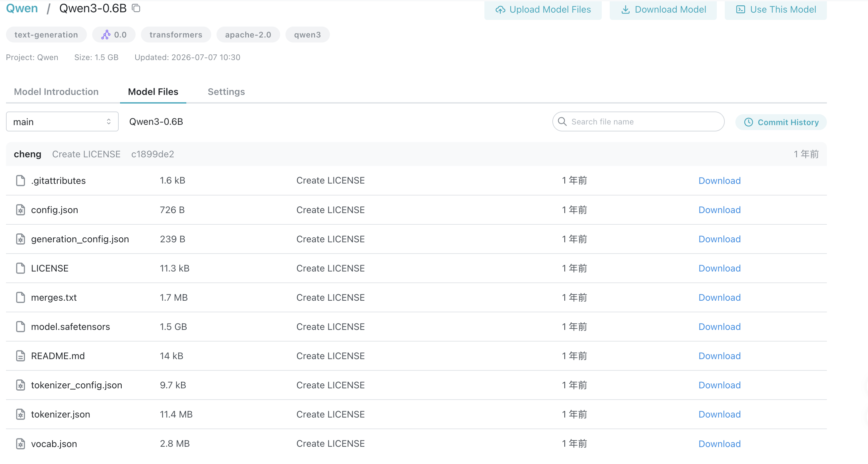Click the tokenizer.json file icon
This screenshot has height=464, width=868.
tap(21, 414)
